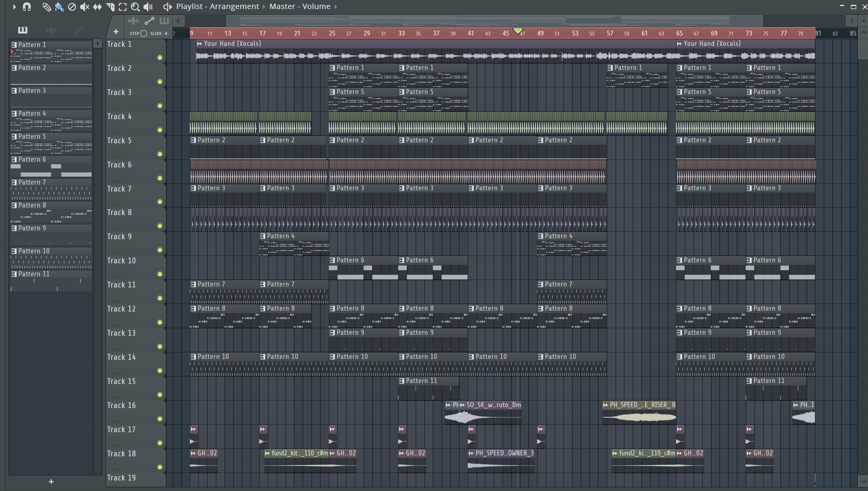The width and height of the screenshot is (868, 491).
Task: Click the timeline scroll left arrow
Action: [x=179, y=21]
